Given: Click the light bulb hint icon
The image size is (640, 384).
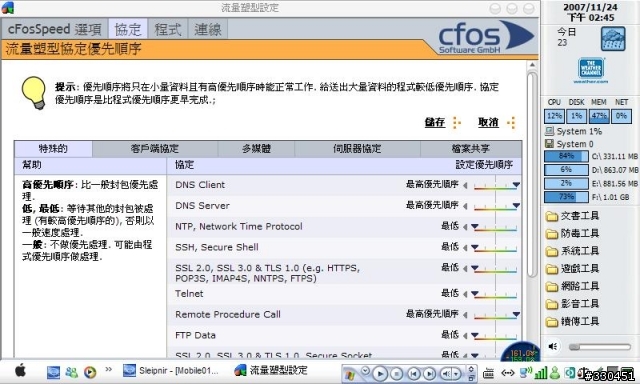Looking at the screenshot, I should click(33, 93).
